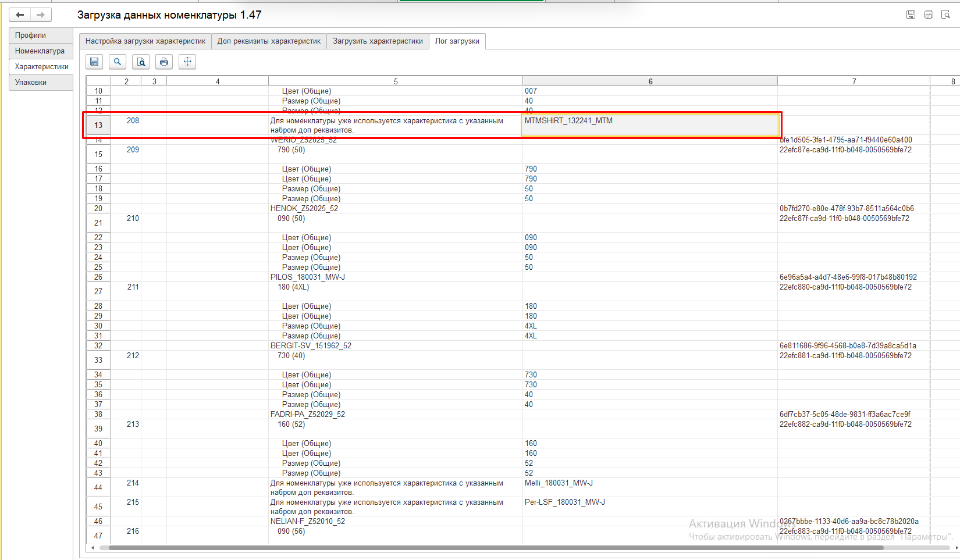
Task: Go back with the left arrow button
Action: [20, 15]
